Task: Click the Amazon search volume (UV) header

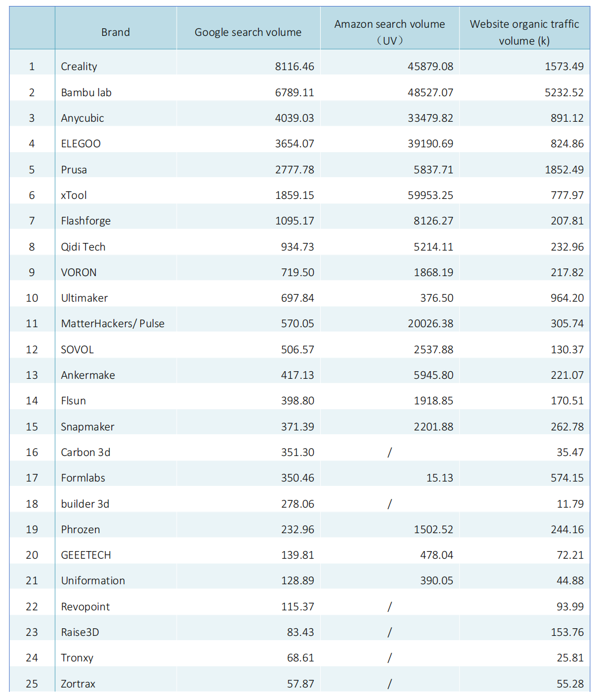Action: pyautogui.click(x=389, y=32)
